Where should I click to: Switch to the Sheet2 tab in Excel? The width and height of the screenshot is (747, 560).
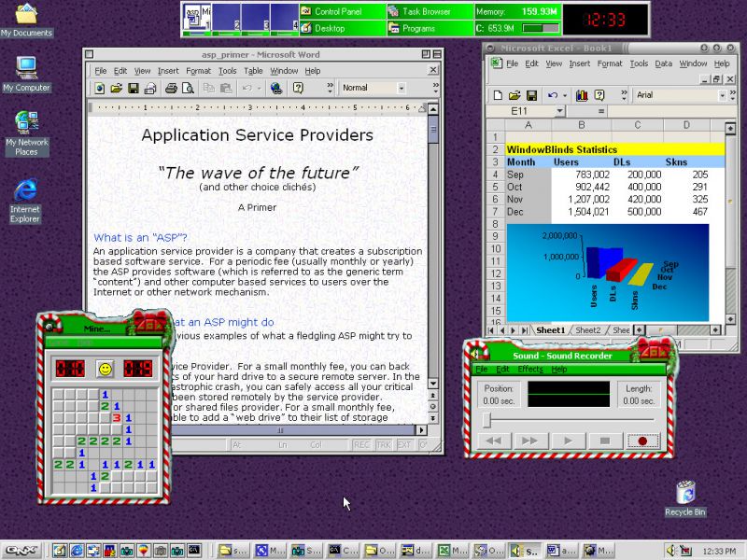pyautogui.click(x=589, y=329)
